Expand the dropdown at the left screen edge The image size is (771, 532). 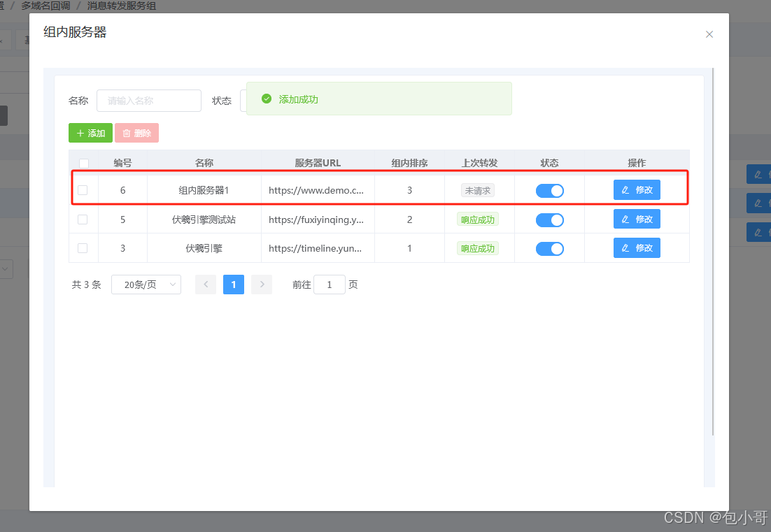click(6, 268)
